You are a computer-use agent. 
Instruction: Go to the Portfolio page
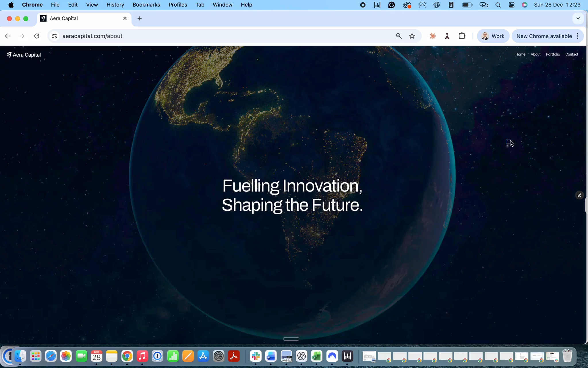coord(553,54)
